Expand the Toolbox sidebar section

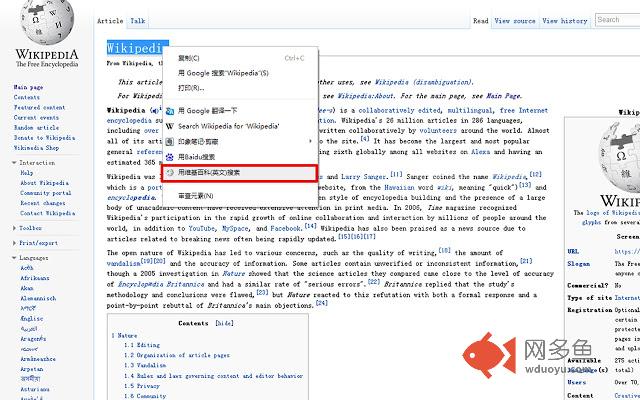coord(27,228)
